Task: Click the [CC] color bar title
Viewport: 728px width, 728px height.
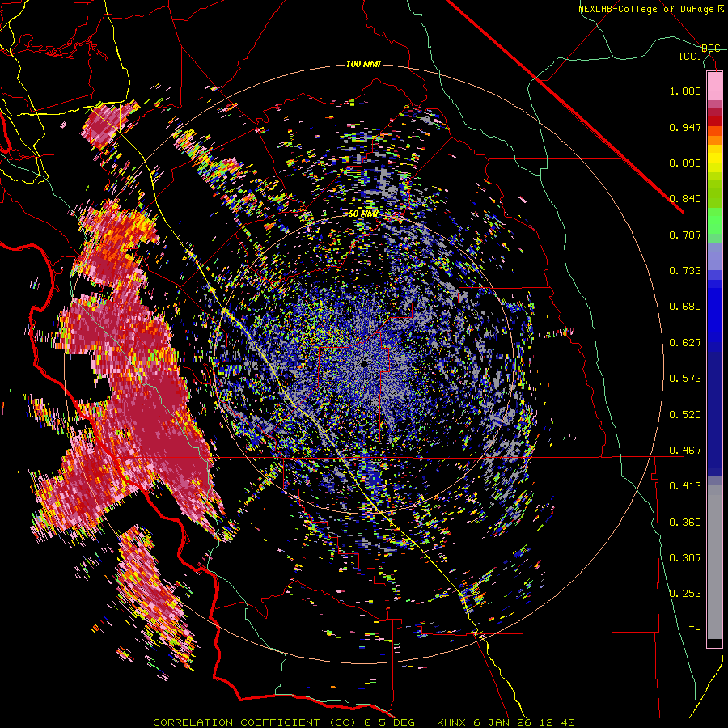Action: tap(691, 56)
